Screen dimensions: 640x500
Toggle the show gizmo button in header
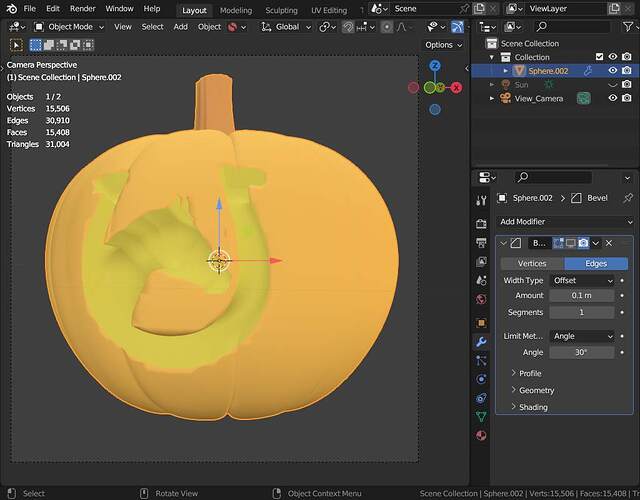coord(457,27)
